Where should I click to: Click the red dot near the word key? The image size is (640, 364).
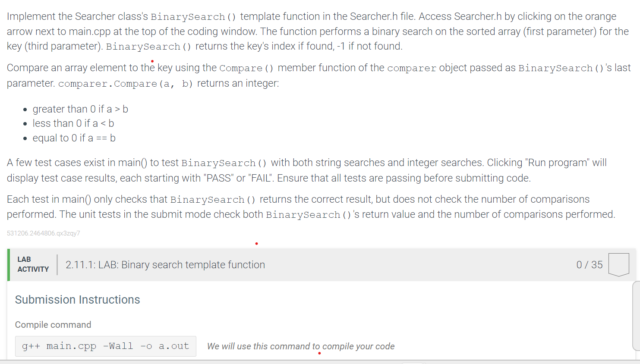[152, 61]
